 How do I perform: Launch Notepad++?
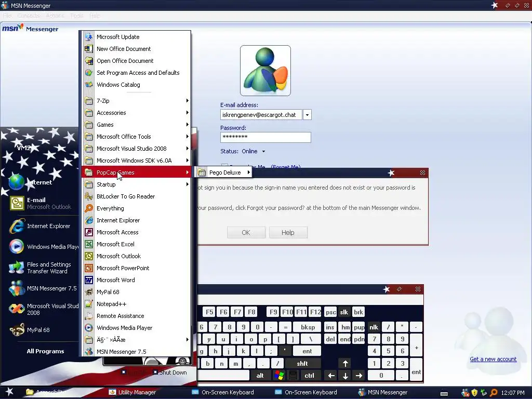(136, 303)
